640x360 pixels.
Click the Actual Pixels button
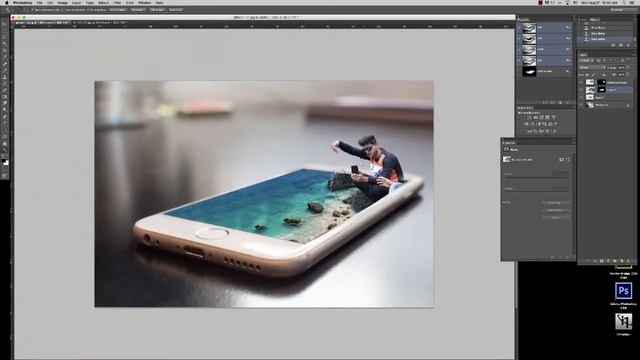point(118,10)
